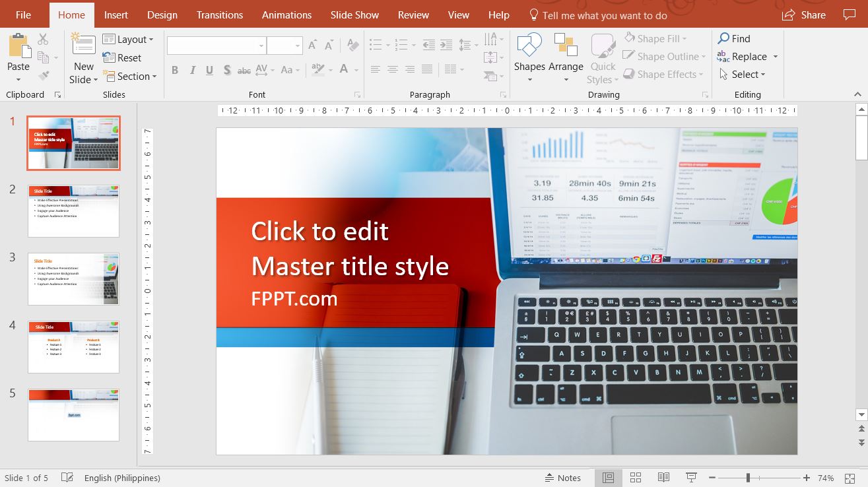Image resolution: width=868 pixels, height=487 pixels.
Task: Switch to Slide Sorter view
Action: coord(636,478)
